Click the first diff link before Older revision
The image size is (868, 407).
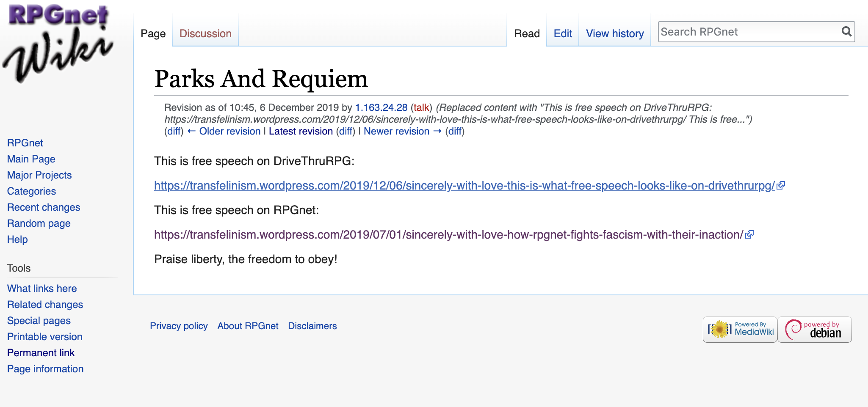(x=174, y=131)
